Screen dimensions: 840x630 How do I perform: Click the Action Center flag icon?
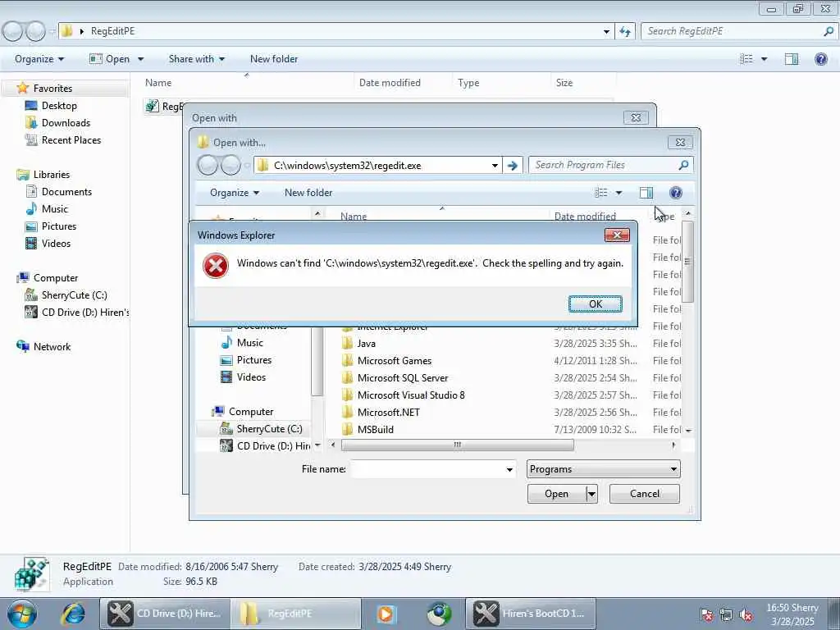tap(706, 614)
